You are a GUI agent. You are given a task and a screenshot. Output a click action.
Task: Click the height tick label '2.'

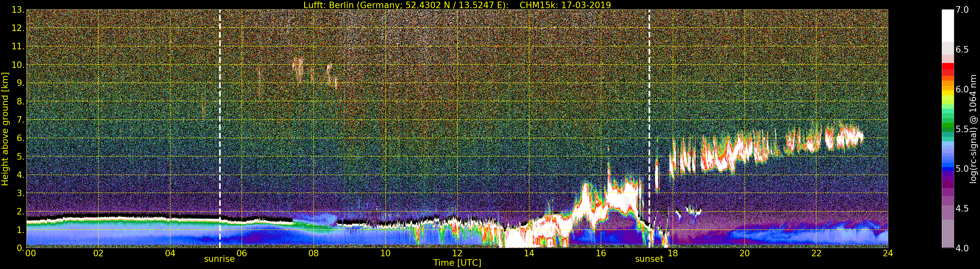coord(20,211)
